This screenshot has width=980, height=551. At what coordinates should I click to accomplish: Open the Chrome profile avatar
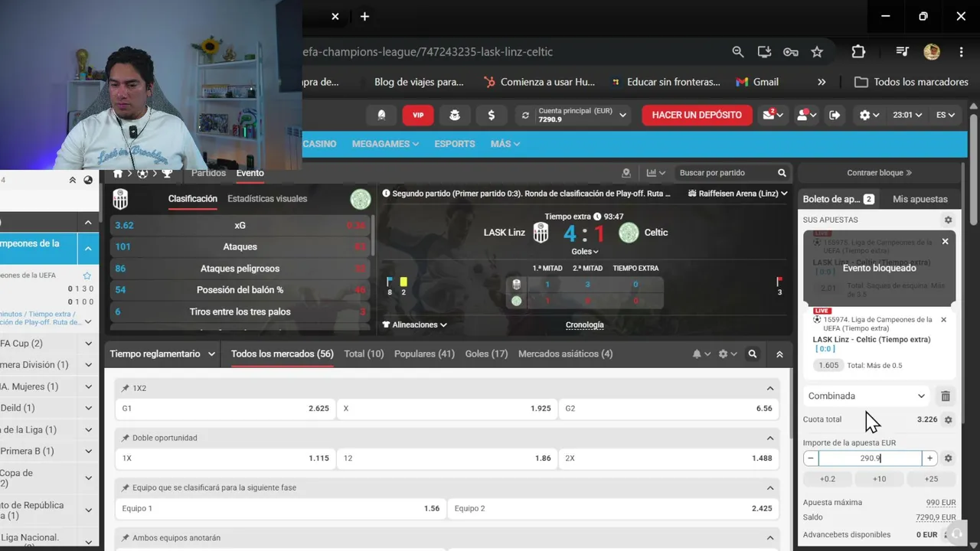coord(932,52)
